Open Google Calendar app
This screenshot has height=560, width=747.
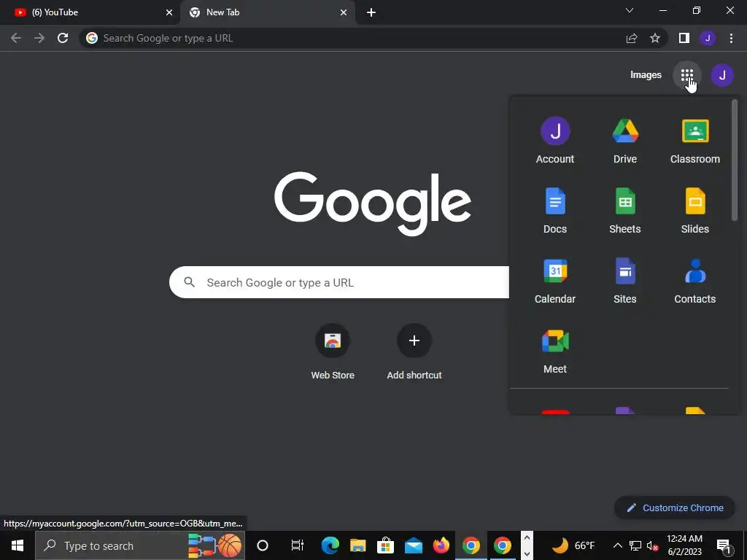555,281
